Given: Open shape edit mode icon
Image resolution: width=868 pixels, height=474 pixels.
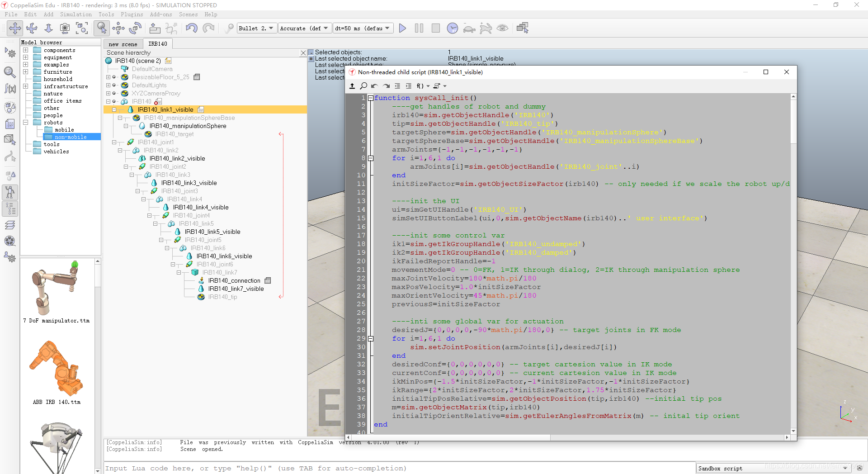Looking at the screenshot, I should coord(10,140).
